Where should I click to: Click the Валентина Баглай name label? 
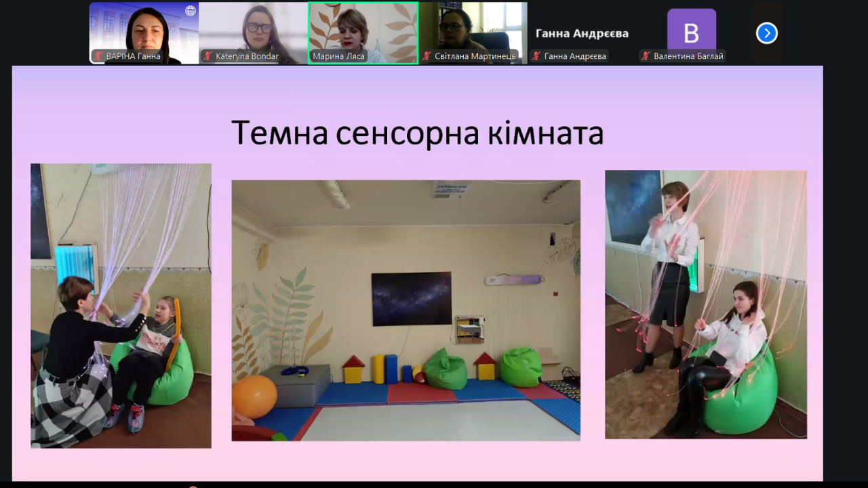coord(688,56)
